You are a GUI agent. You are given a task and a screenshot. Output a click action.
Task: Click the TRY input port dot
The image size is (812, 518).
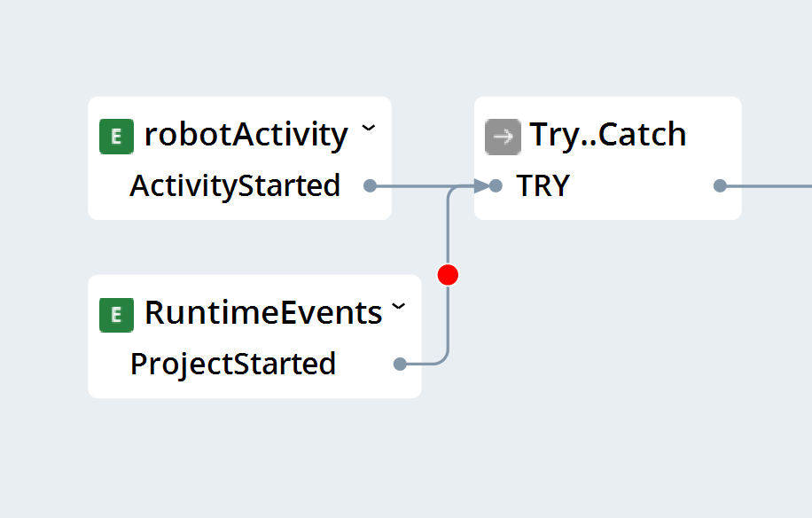(496, 185)
